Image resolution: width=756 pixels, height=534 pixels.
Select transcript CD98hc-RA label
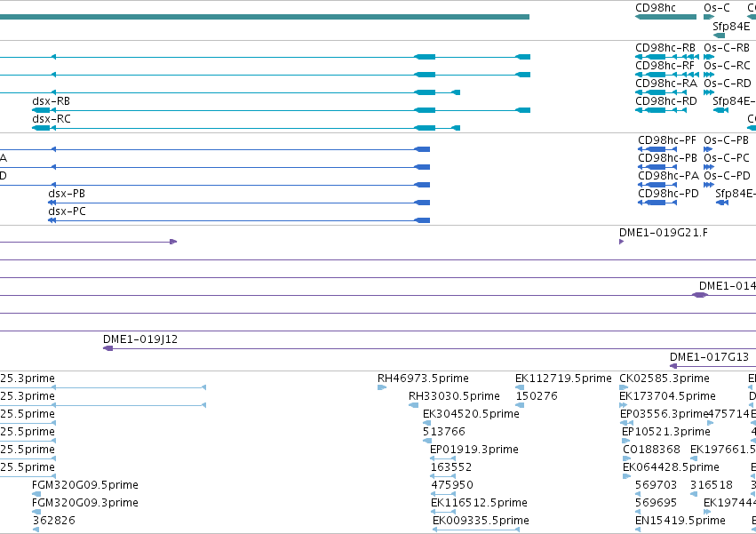(x=666, y=83)
